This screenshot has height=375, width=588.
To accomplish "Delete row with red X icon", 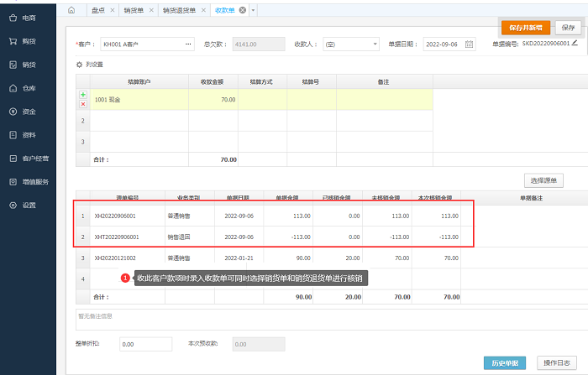I will [83, 104].
